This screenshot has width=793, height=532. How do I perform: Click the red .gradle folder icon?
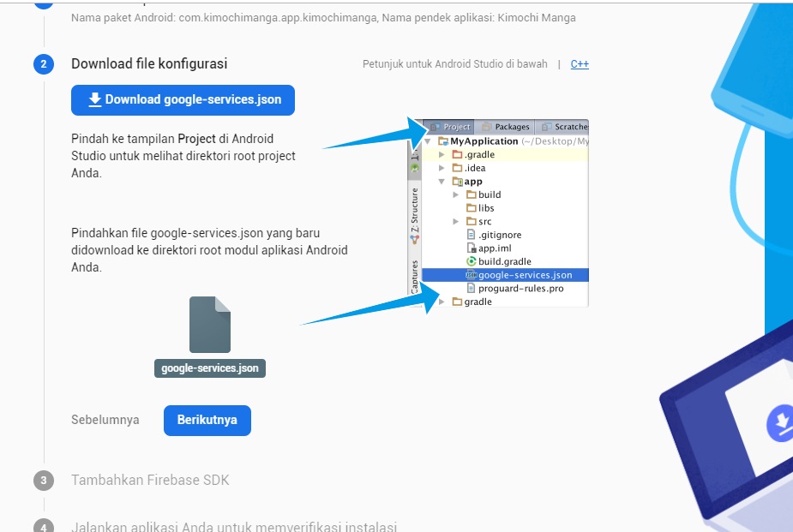(x=457, y=154)
